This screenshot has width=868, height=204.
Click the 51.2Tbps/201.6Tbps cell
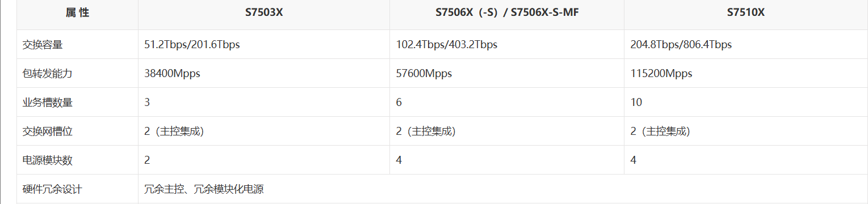[192, 44]
